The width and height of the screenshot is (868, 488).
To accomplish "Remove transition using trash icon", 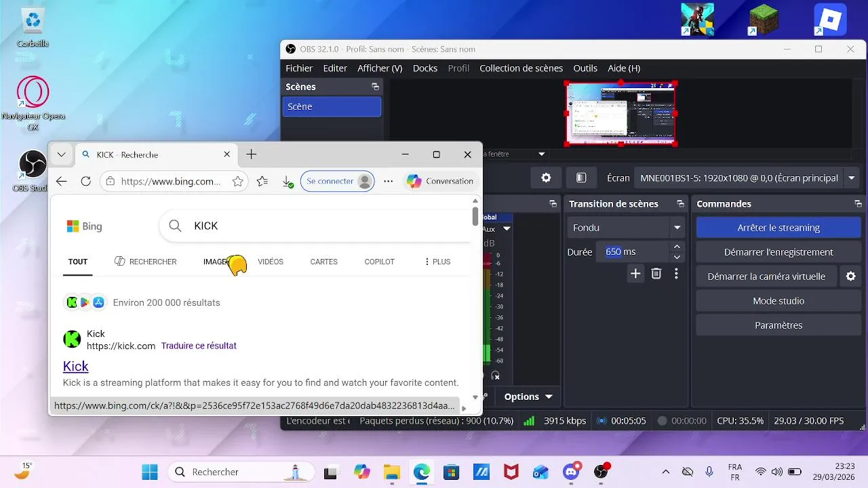I will click(656, 274).
